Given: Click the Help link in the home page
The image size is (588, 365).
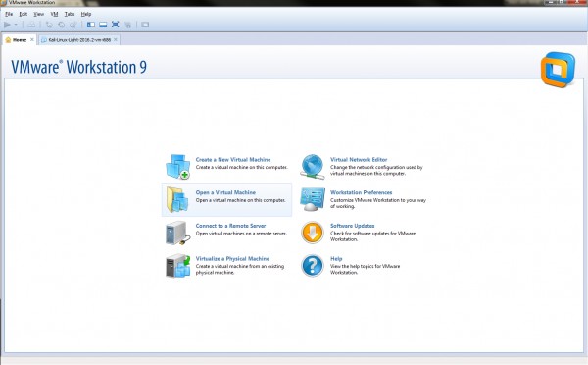Looking at the screenshot, I should [x=336, y=259].
